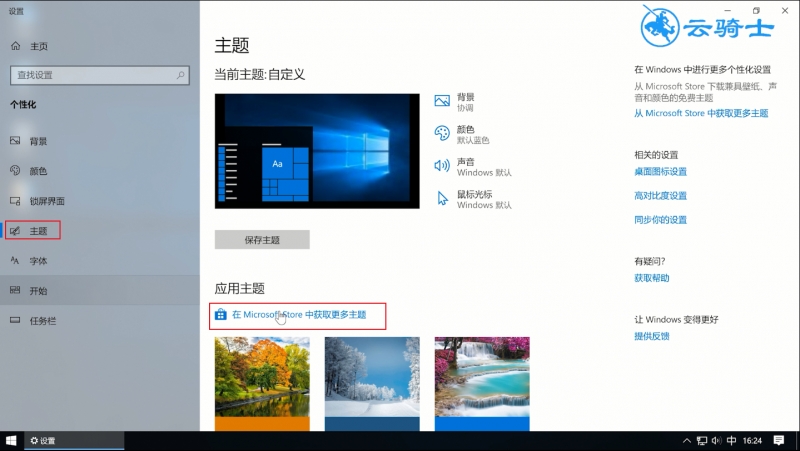Show hidden tray icons chevron

point(687,441)
